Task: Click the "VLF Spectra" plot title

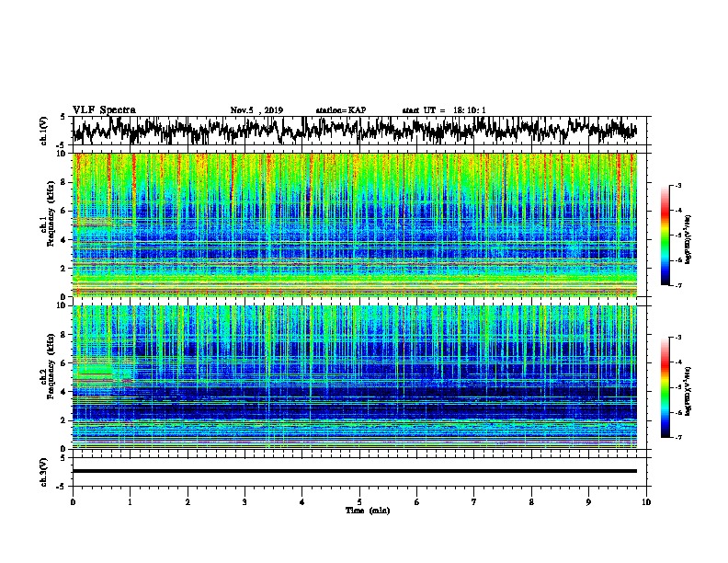Action: [104, 110]
